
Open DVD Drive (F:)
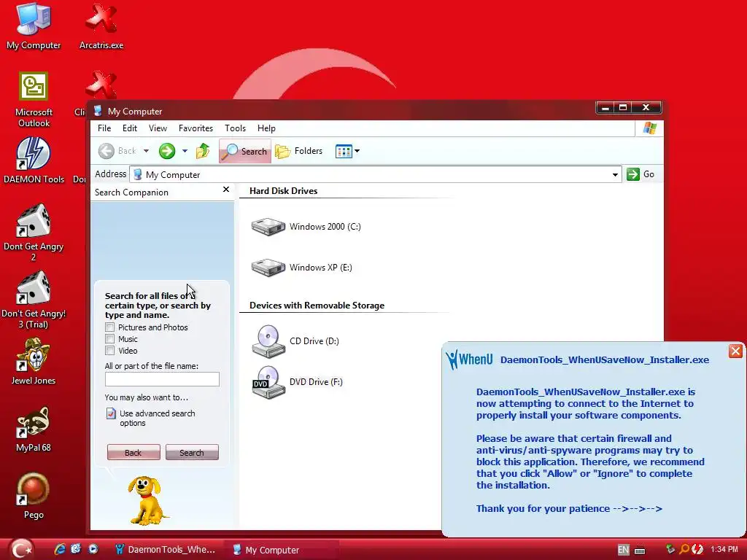pos(298,382)
